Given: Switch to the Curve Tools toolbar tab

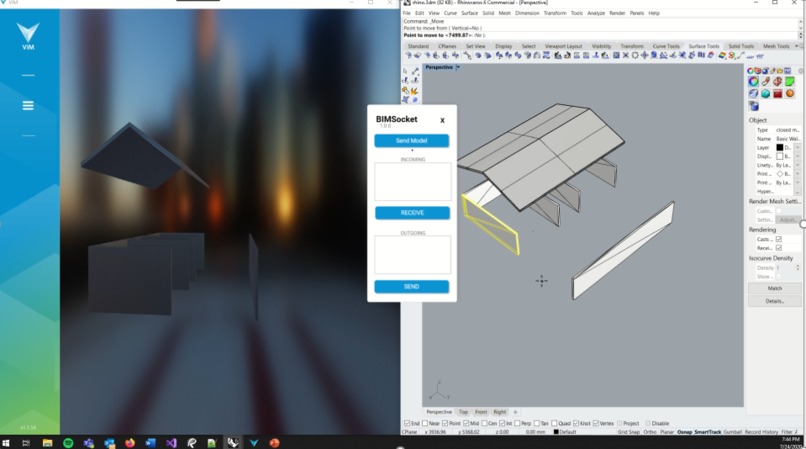Looking at the screenshot, I should tap(666, 46).
